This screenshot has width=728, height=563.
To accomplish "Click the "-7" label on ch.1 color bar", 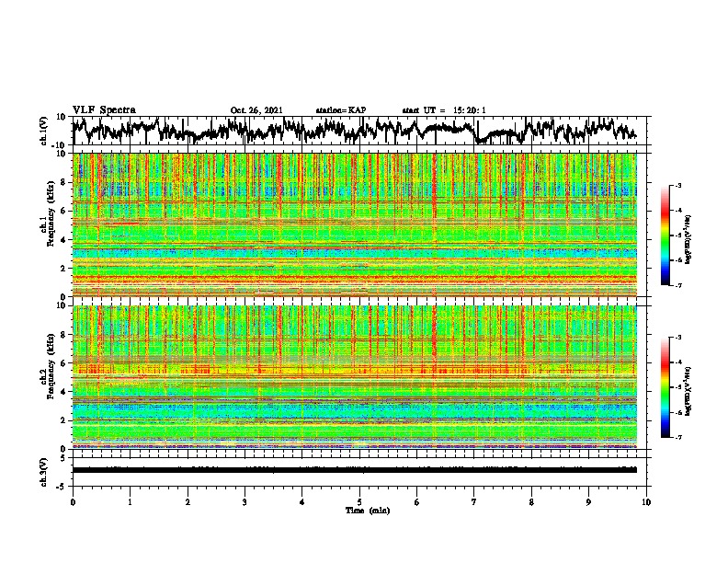I will (678, 285).
